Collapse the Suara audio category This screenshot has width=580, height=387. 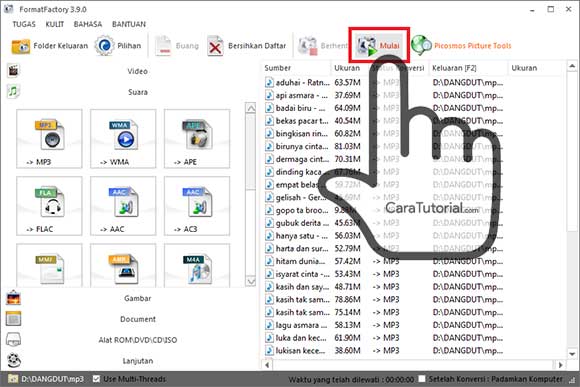point(138,92)
